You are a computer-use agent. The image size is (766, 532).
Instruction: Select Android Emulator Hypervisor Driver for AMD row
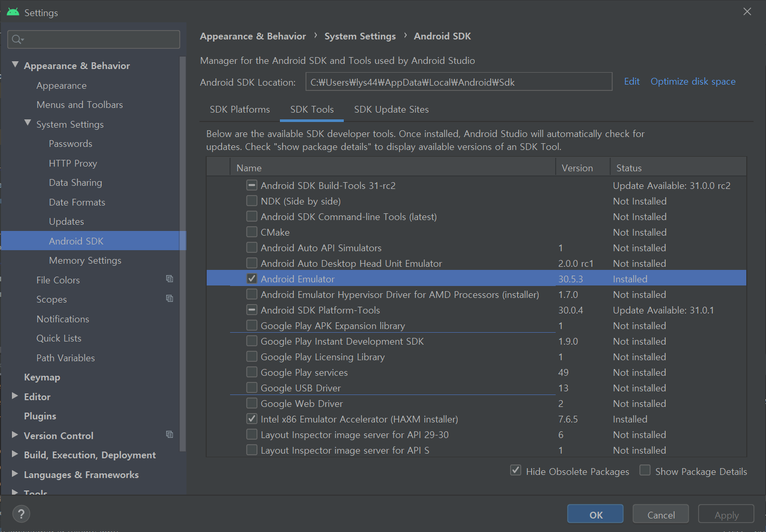pos(476,294)
